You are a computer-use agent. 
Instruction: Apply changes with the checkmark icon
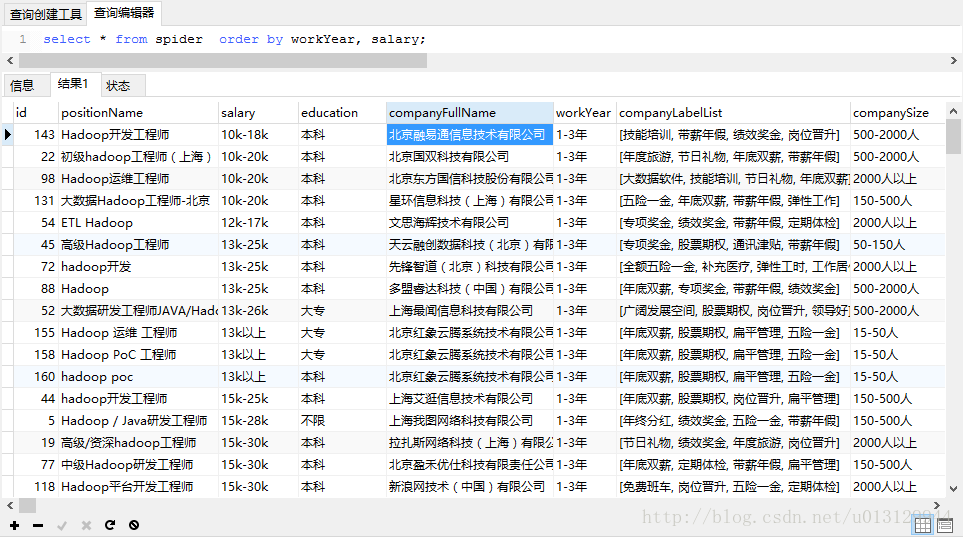(62, 525)
